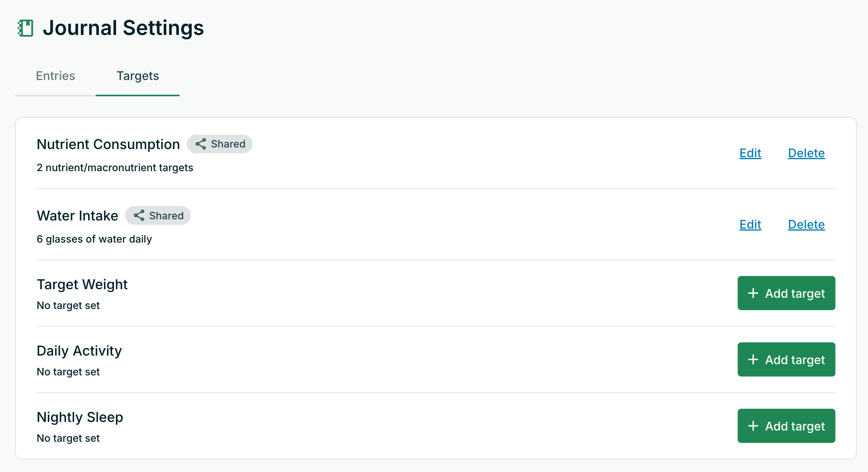Click plus icon in Daily Activity row
The width and height of the screenshot is (868, 472).
click(x=753, y=359)
